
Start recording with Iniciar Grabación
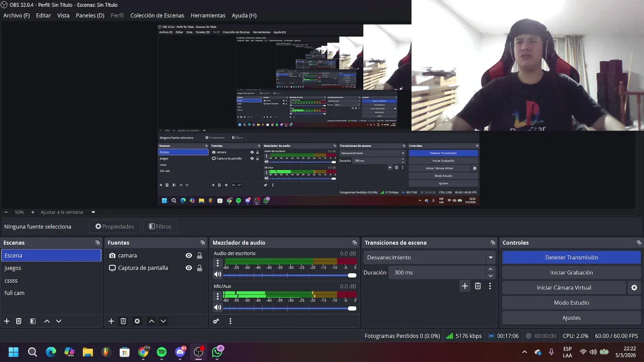572,273
